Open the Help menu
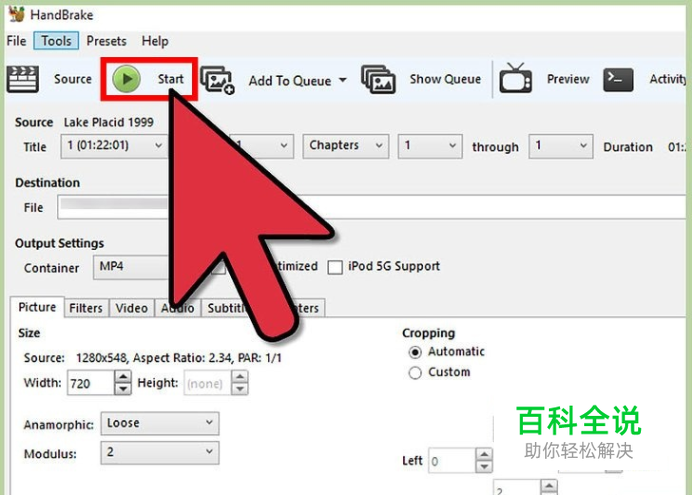This screenshot has width=692, height=495. 155,41
